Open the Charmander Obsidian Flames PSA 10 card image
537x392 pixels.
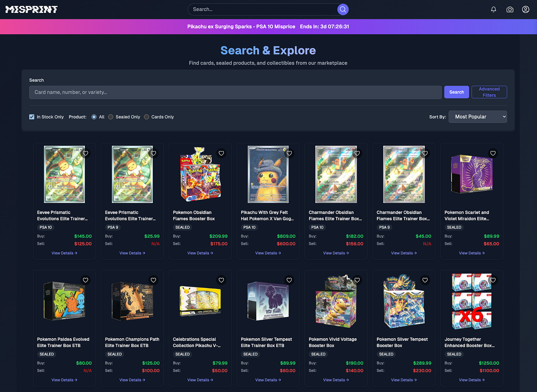(336, 174)
